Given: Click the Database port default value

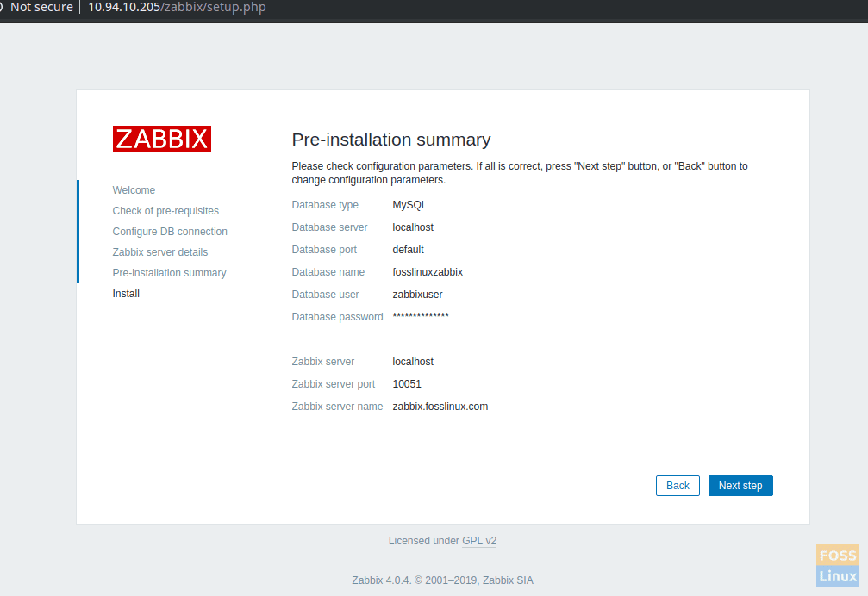Looking at the screenshot, I should (x=408, y=250).
